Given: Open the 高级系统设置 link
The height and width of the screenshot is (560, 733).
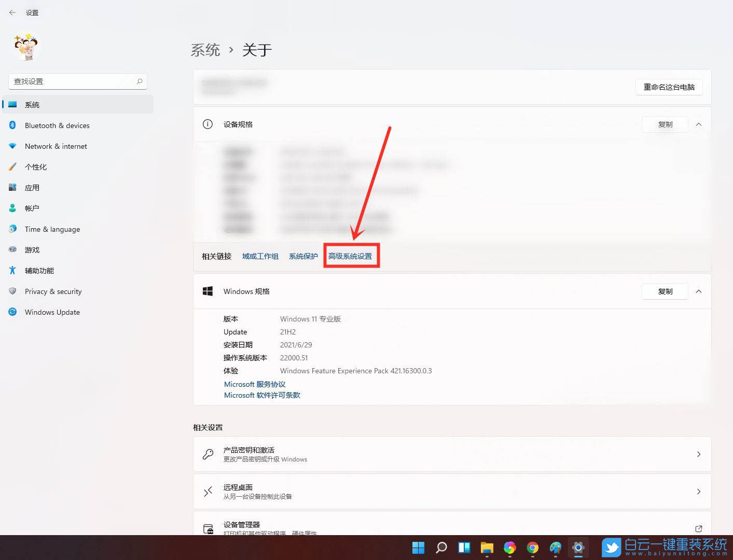Looking at the screenshot, I should (351, 256).
